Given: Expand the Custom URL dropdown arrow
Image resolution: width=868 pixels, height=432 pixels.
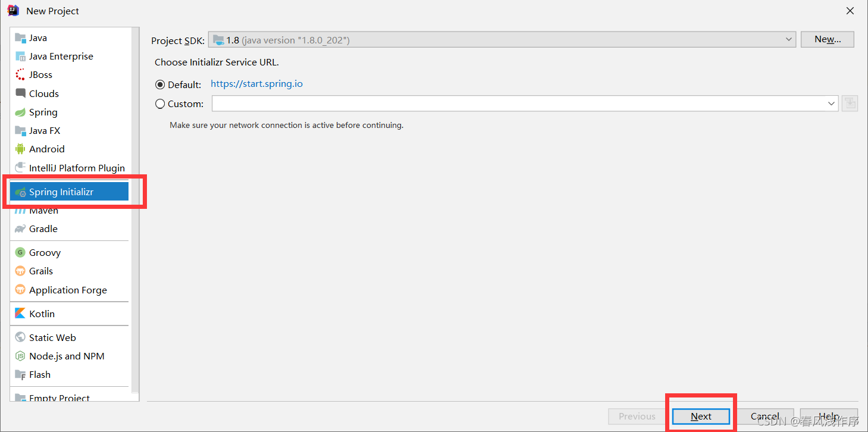Looking at the screenshot, I should 831,104.
